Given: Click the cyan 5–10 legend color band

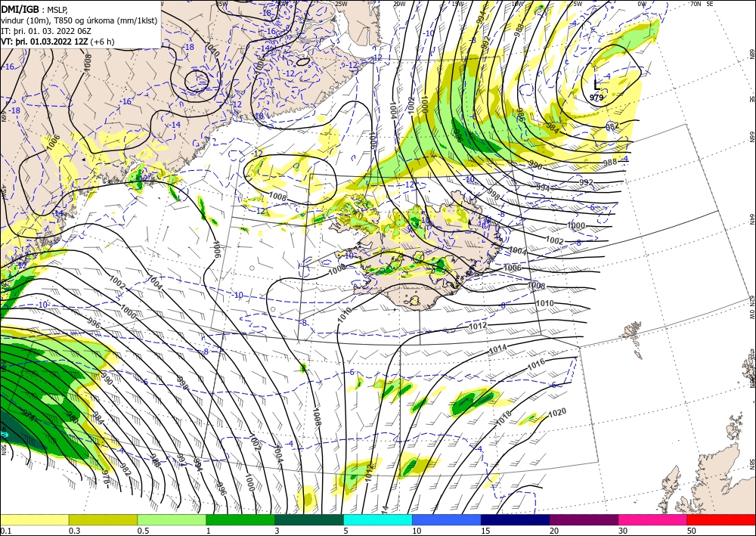Looking at the screenshot, I should [378, 519].
